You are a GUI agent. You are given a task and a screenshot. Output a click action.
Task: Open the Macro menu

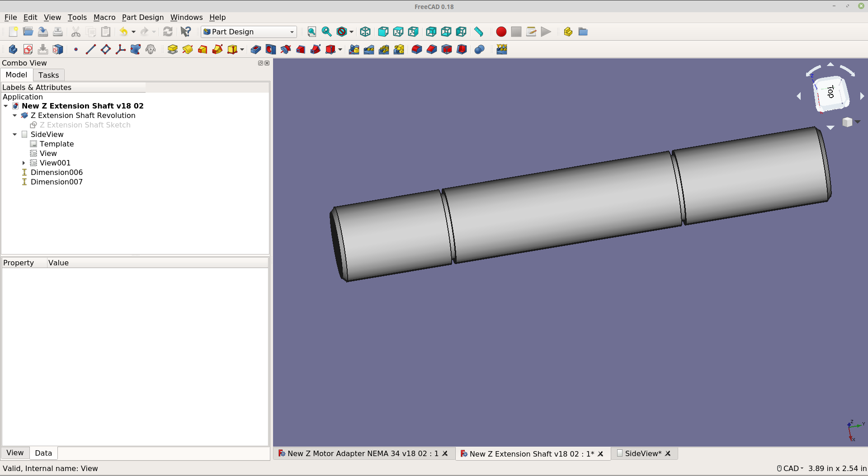104,17
